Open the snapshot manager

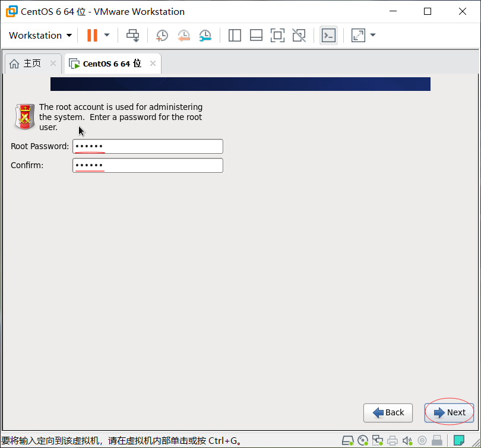coord(205,35)
